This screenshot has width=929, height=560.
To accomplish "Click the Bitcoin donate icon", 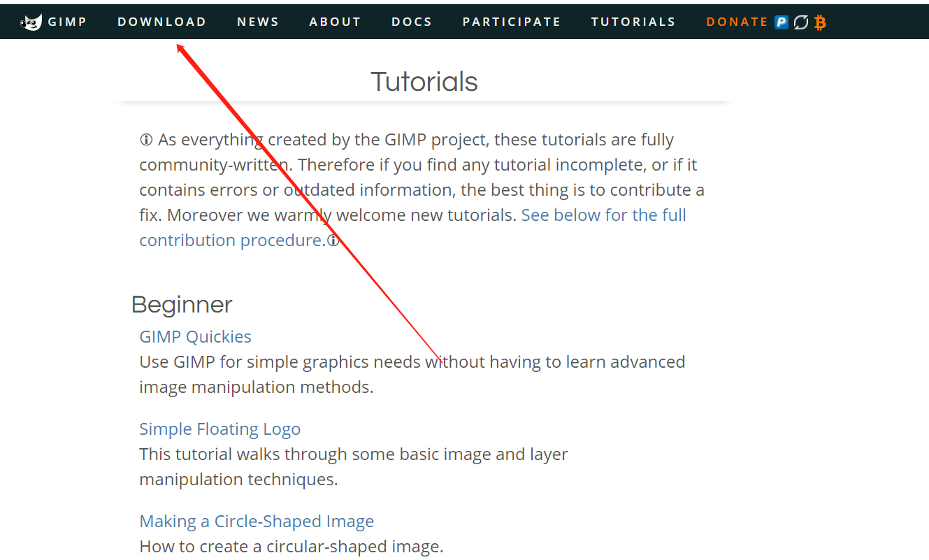I will click(820, 22).
